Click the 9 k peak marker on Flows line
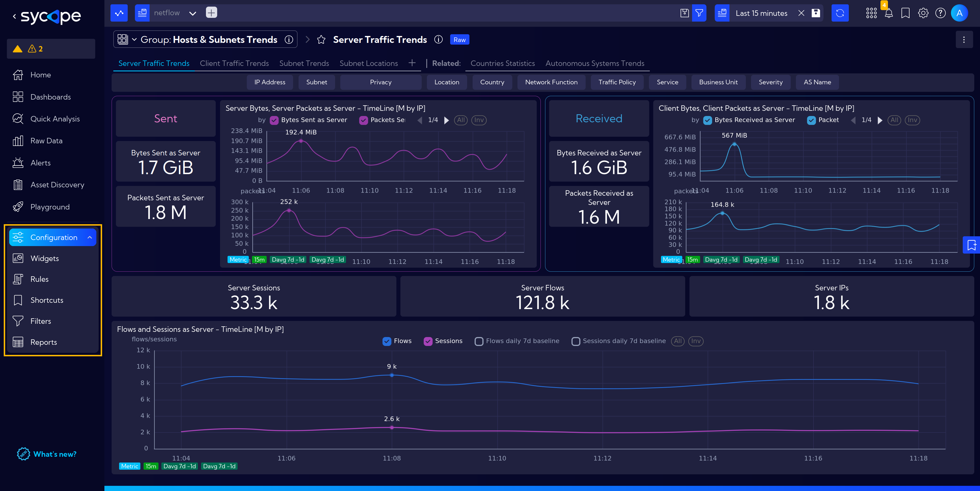The image size is (980, 491). [392, 375]
